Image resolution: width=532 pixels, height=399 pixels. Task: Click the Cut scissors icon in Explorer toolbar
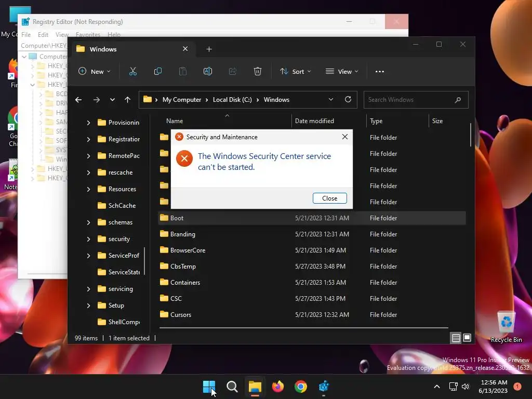(132, 72)
